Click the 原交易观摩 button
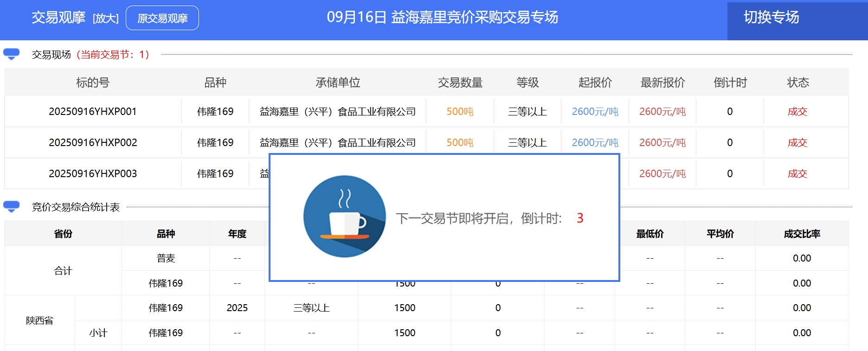 [162, 18]
